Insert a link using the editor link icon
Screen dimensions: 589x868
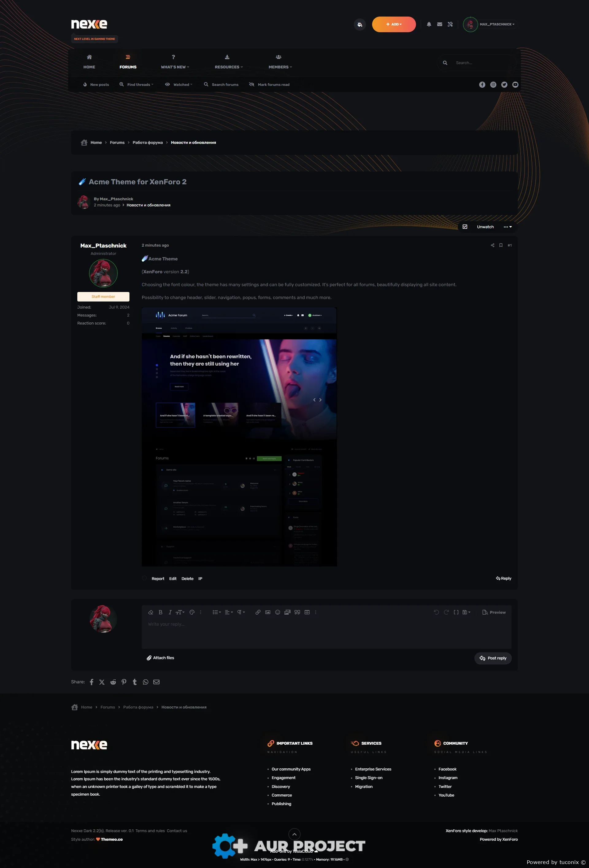pos(258,612)
